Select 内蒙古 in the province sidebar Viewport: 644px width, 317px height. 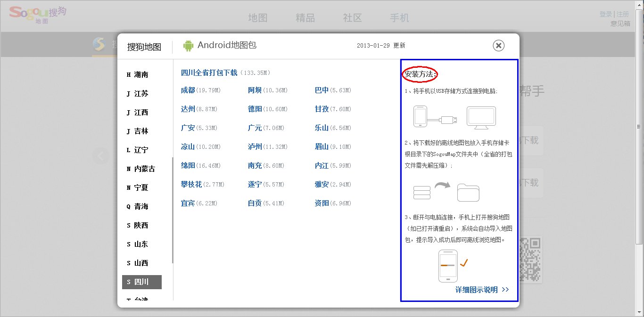[144, 169]
